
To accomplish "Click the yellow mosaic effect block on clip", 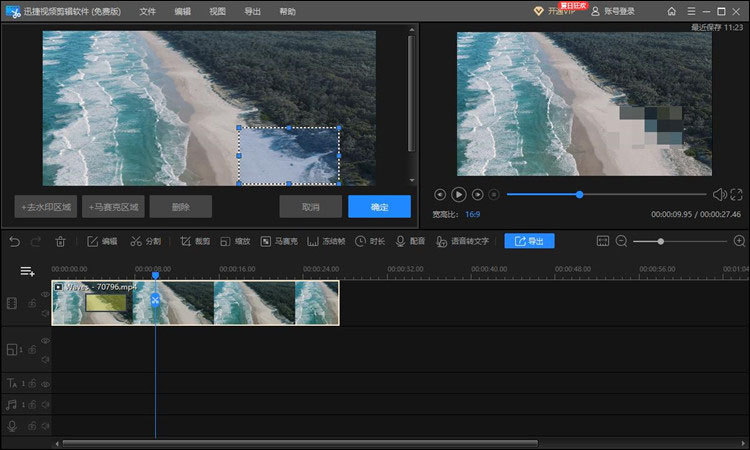I will pos(106,303).
